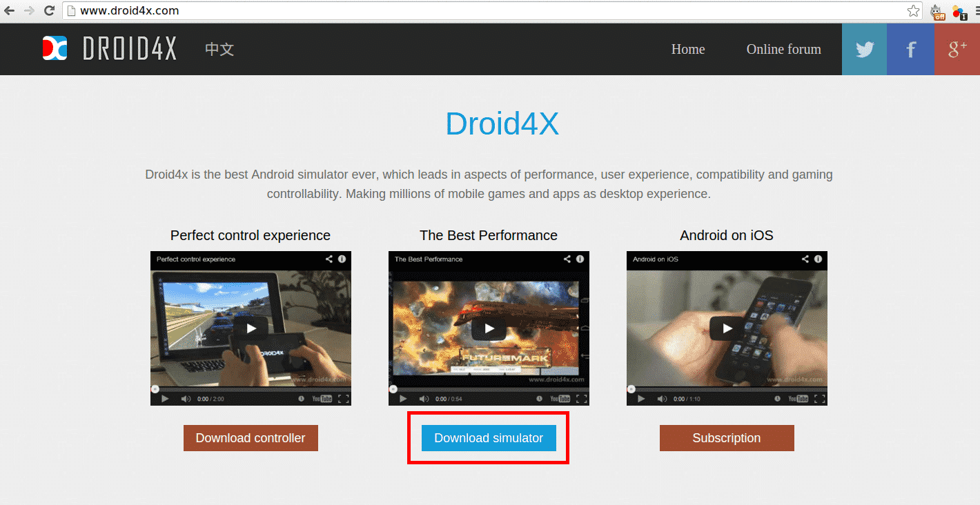The width and height of the screenshot is (980, 505).
Task: Bookmark this page with the star icon
Action: click(913, 11)
